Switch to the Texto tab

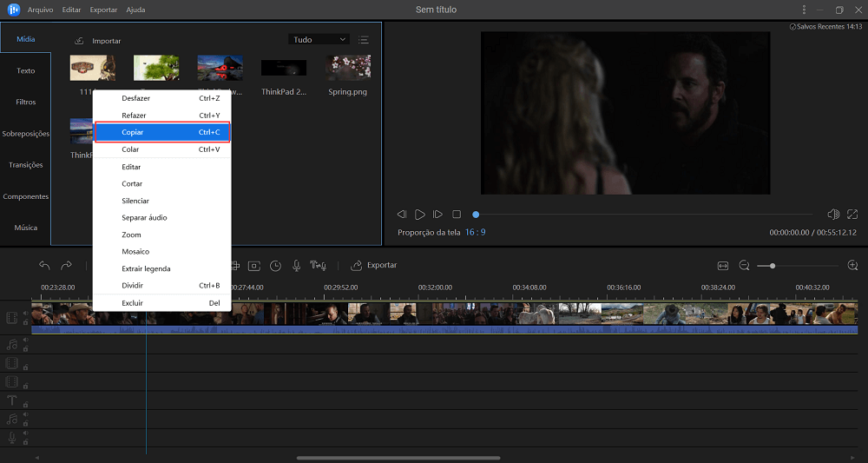pos(25,71)
